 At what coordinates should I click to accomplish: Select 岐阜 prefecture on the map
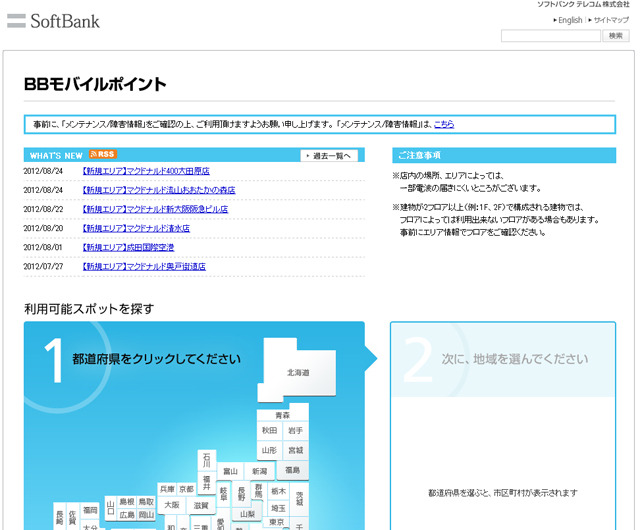(224, 494)
